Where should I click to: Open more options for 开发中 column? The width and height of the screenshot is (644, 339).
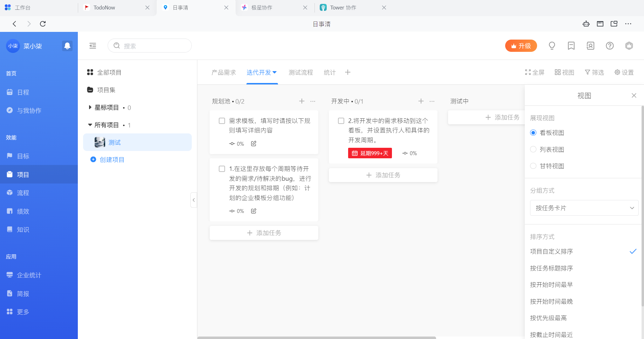pyautogui.click(x=432, y=101)
